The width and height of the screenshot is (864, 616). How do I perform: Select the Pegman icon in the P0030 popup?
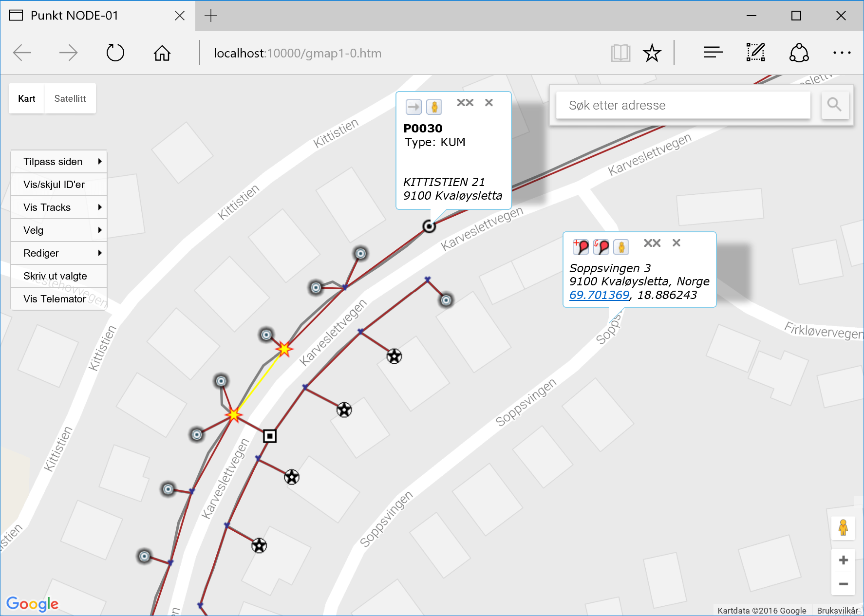434,106
